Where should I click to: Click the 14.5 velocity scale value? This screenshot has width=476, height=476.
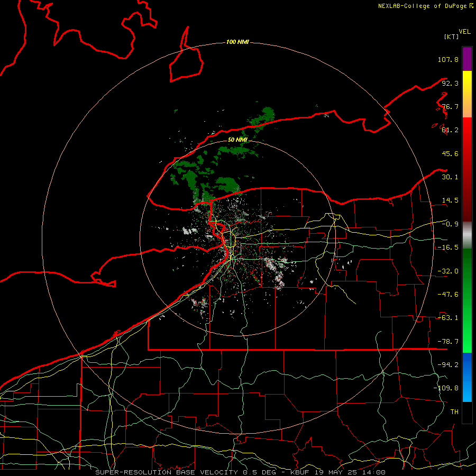pos(450,200)
